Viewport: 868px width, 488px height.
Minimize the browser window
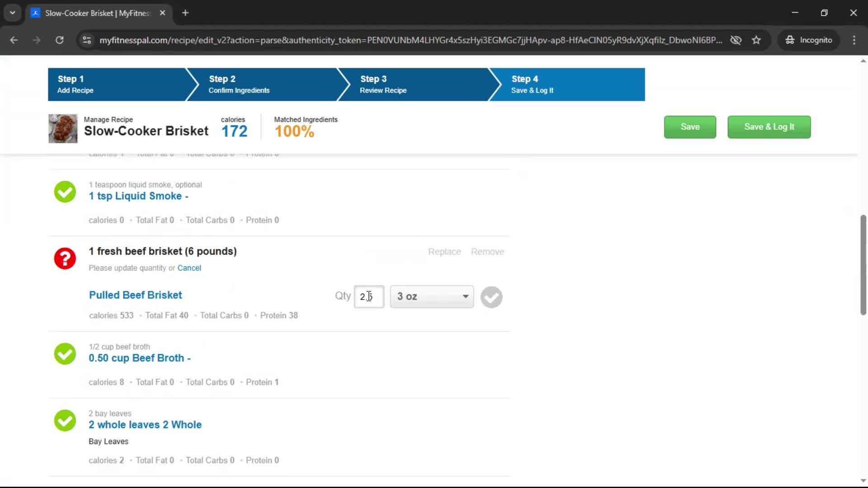(795, 13)
